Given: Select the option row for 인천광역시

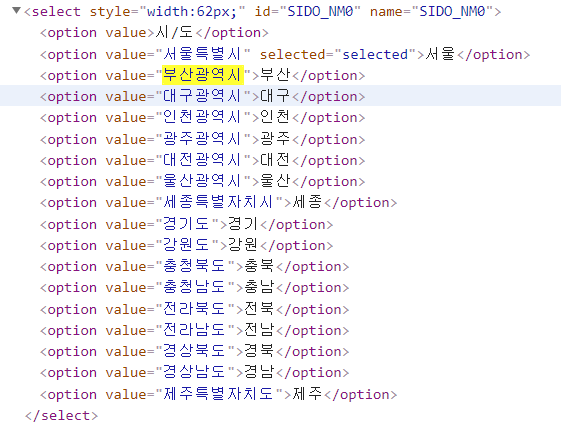Looking at the screenshot, I should pos(203,118).
